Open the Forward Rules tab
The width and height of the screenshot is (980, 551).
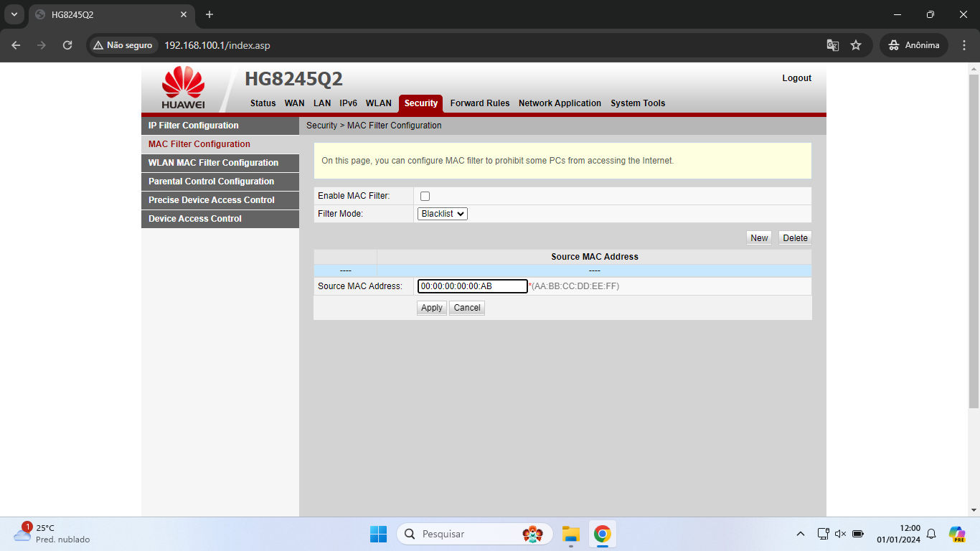pyautogui.click(x=480, y=103)
